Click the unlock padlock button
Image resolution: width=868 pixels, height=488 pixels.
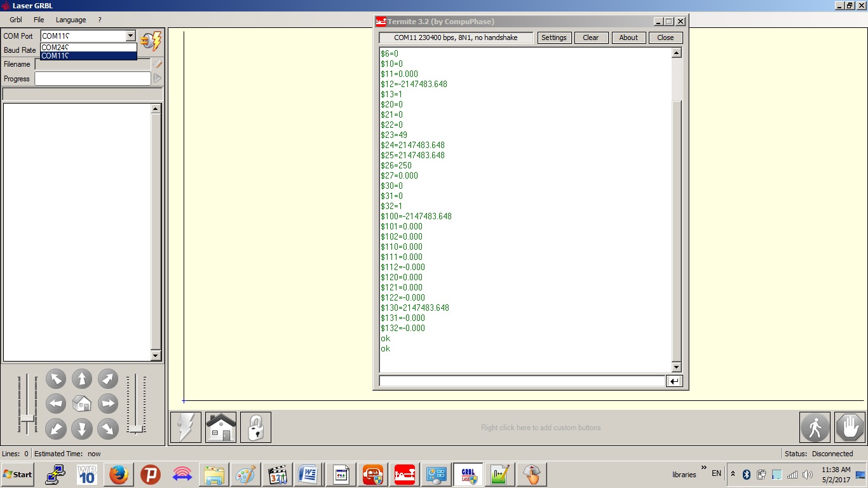(x=255, y=427)
